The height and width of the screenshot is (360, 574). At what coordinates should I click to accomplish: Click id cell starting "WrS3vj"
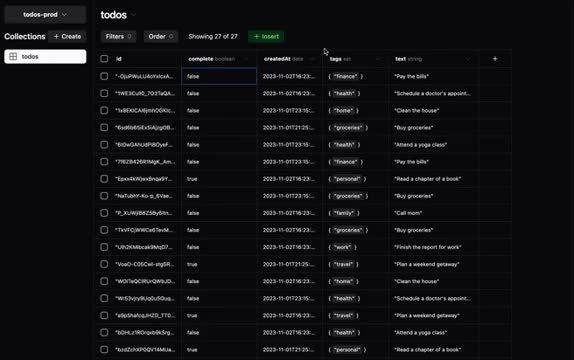(x=145, y=298)
